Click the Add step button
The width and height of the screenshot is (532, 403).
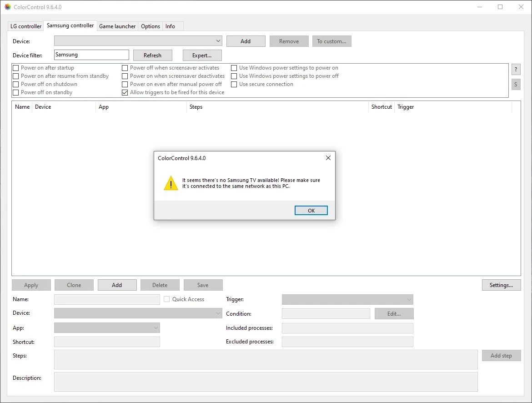(x=501, y=356)
